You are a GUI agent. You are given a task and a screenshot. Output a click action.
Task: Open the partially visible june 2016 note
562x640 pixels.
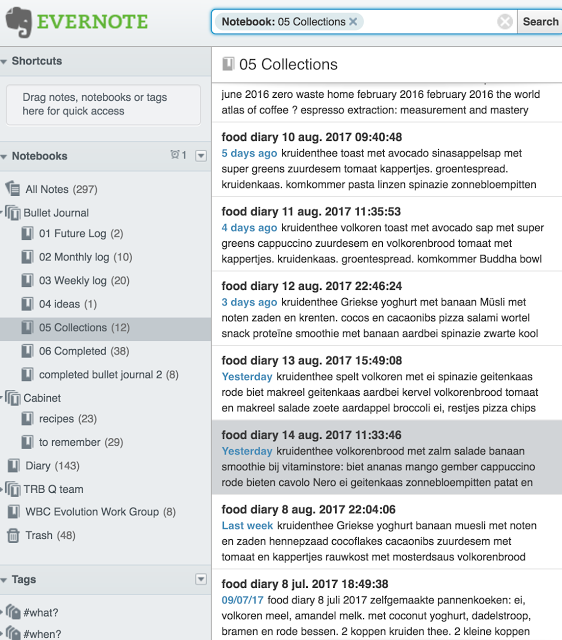387,102
